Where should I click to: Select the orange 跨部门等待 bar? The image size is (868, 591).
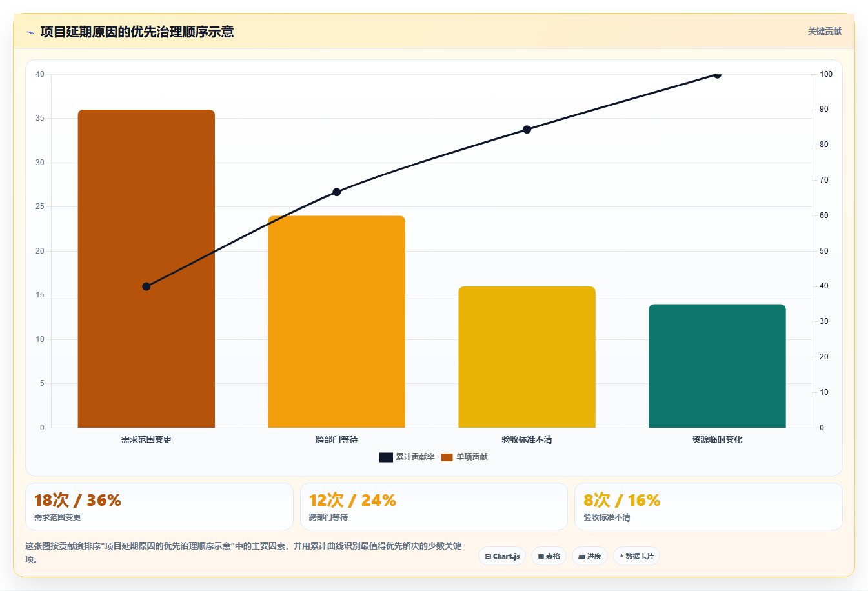pos(336,321)
